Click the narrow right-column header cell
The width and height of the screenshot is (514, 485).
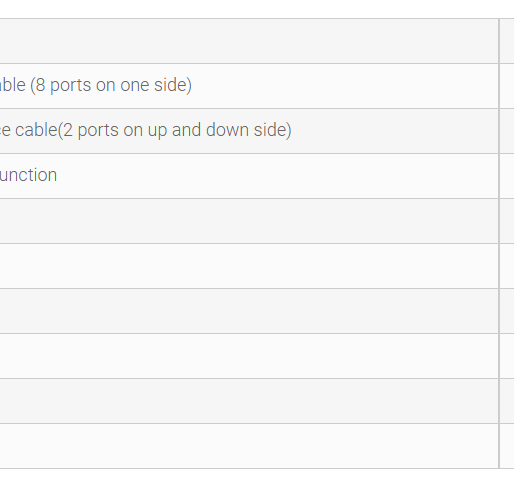point(507,41)
